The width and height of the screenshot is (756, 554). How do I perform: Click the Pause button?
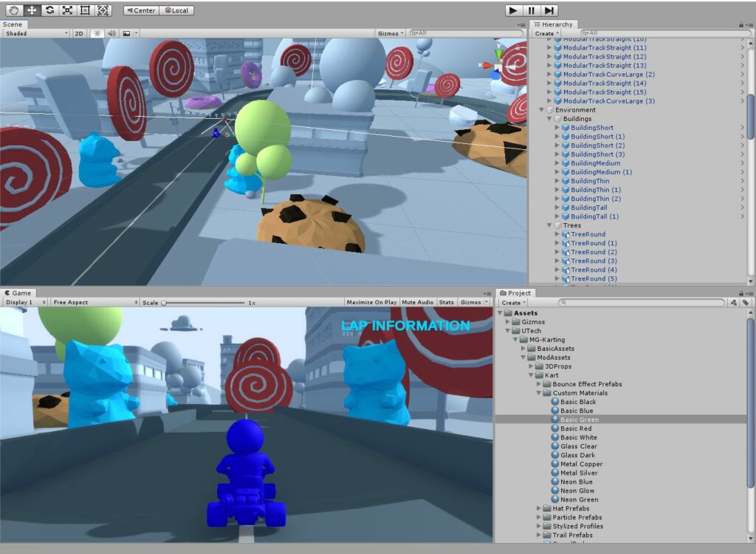(x=532, y=10)
